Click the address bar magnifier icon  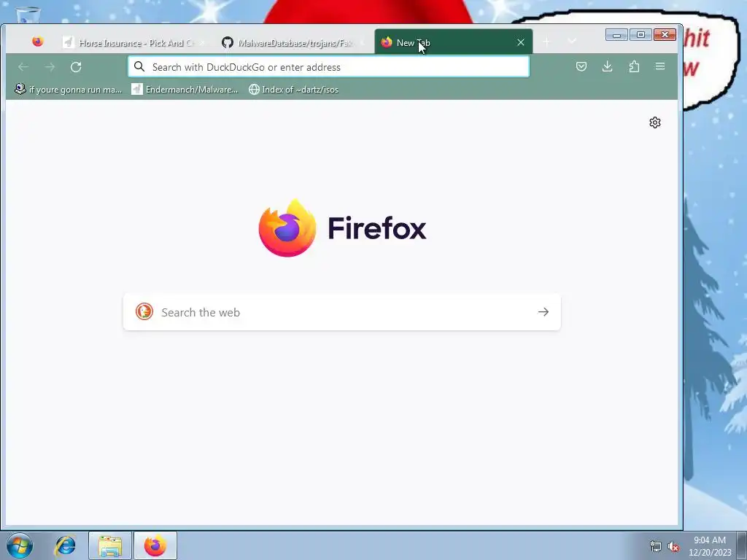pos(139,66)
